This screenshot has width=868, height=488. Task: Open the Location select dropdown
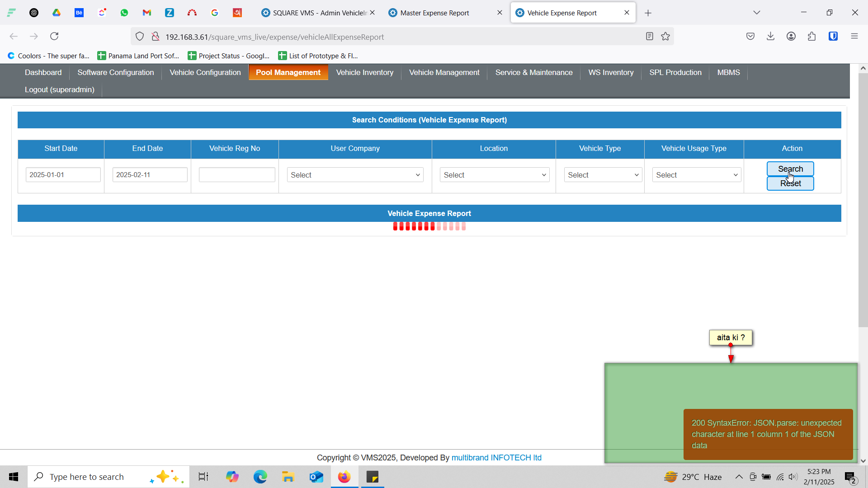click(494, 175)
